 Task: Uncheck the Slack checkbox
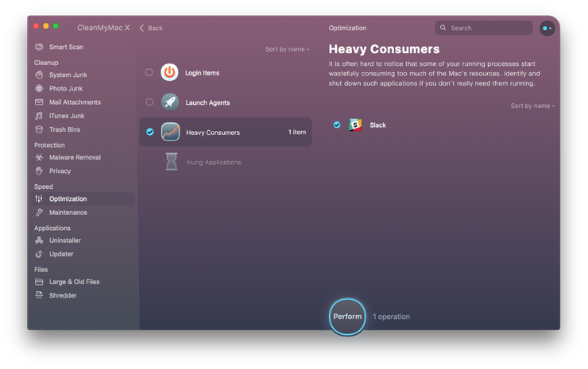(337, 125)
